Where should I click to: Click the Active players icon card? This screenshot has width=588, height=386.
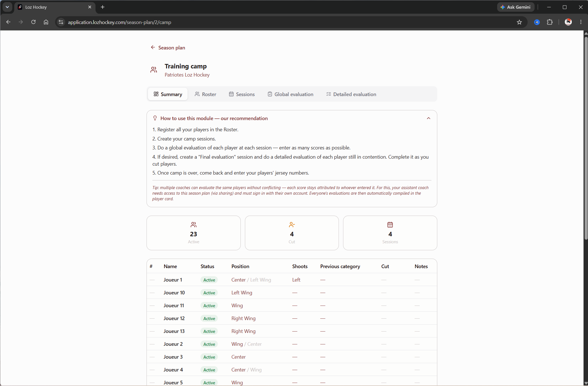(193, 233)
